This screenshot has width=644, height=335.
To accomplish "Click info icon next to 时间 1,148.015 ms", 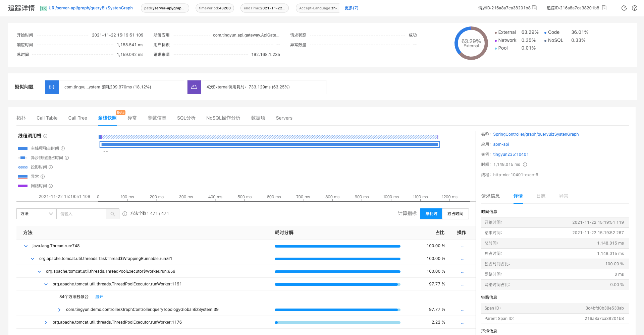I will pos(525,164).
